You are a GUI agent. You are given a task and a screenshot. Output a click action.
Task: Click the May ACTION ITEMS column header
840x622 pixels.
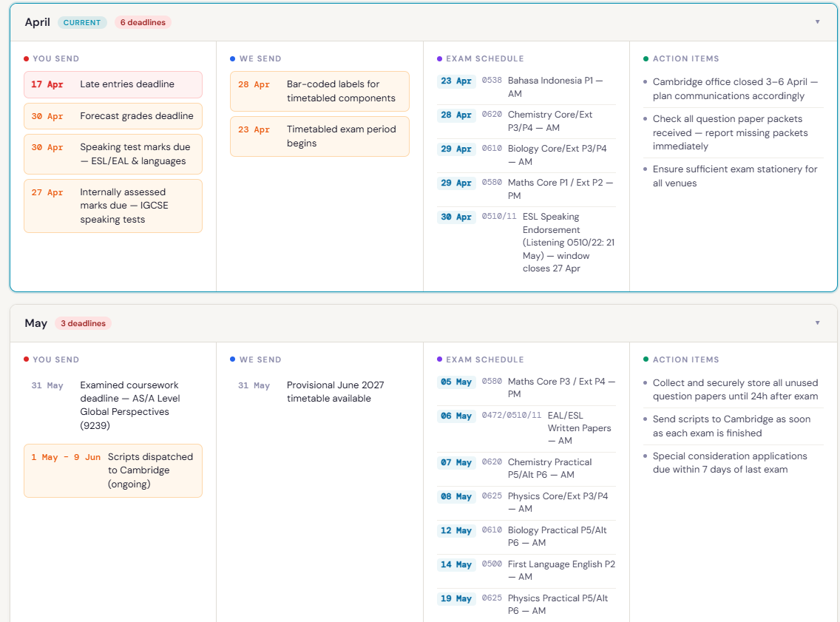point(682,360)
